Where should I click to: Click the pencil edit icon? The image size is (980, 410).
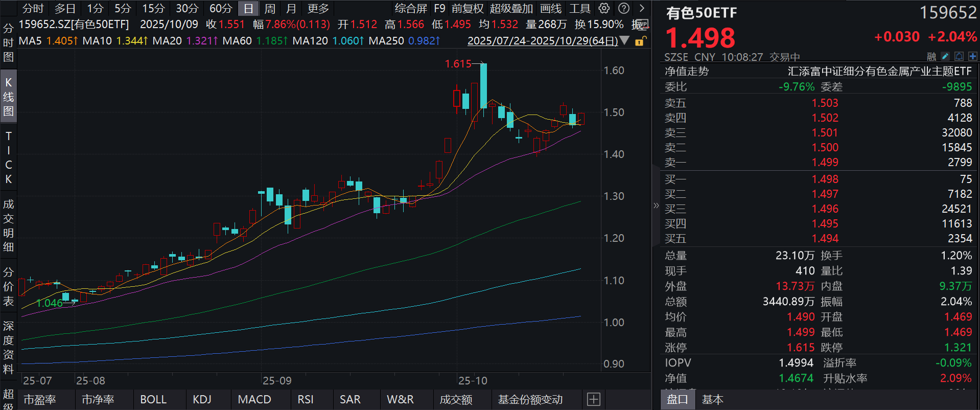(x=945, y=56)
